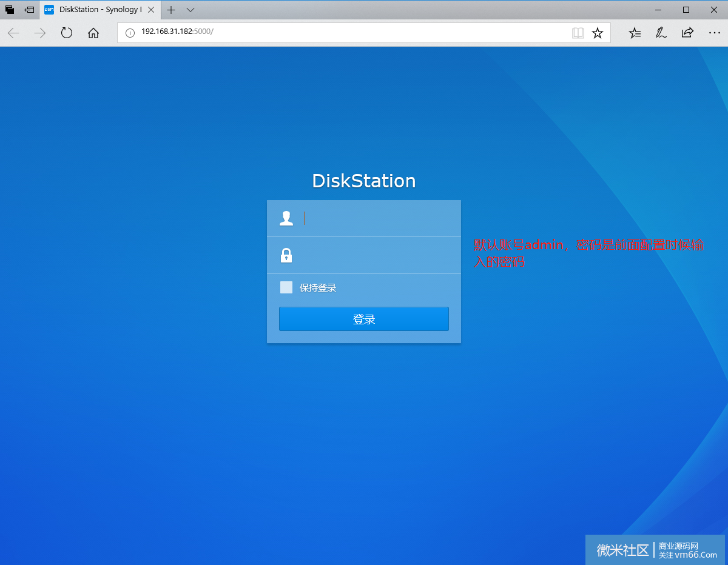Click the 登录 login button
Screen dimensions: 728x565
[x=364, y=319]
